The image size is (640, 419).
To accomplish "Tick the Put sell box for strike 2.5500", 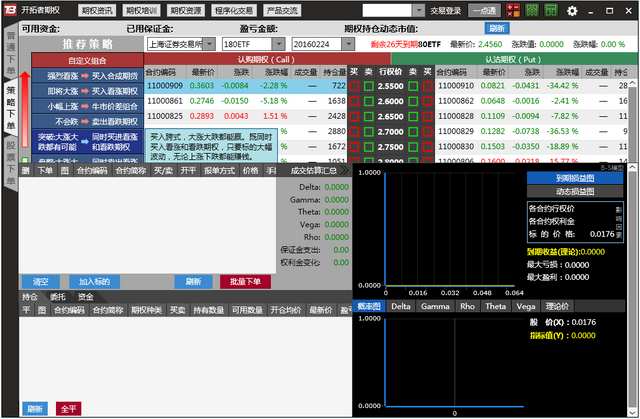I will 413,86.
